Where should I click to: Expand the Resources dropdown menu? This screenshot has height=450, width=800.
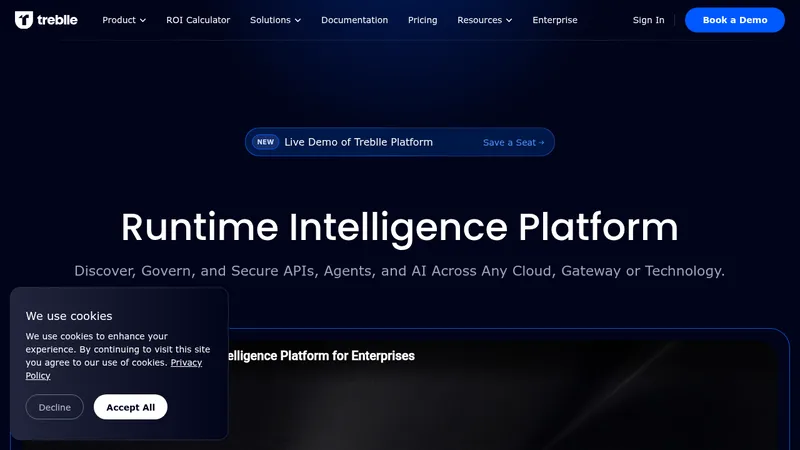tap(485, 20)
